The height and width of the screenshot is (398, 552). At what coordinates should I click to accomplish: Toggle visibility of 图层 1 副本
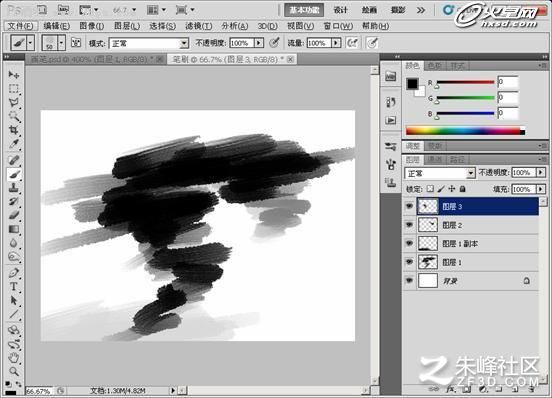(x=409, y=243)
